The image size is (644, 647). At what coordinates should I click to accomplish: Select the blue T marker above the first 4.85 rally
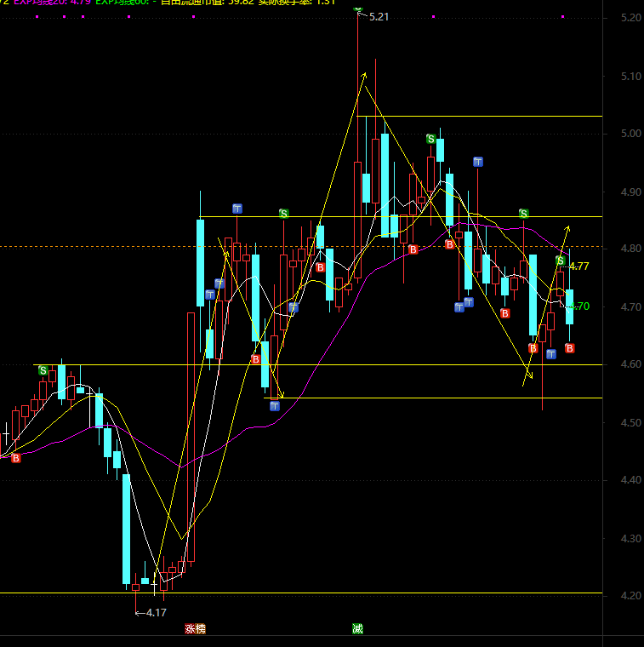[x=237, y=209]
